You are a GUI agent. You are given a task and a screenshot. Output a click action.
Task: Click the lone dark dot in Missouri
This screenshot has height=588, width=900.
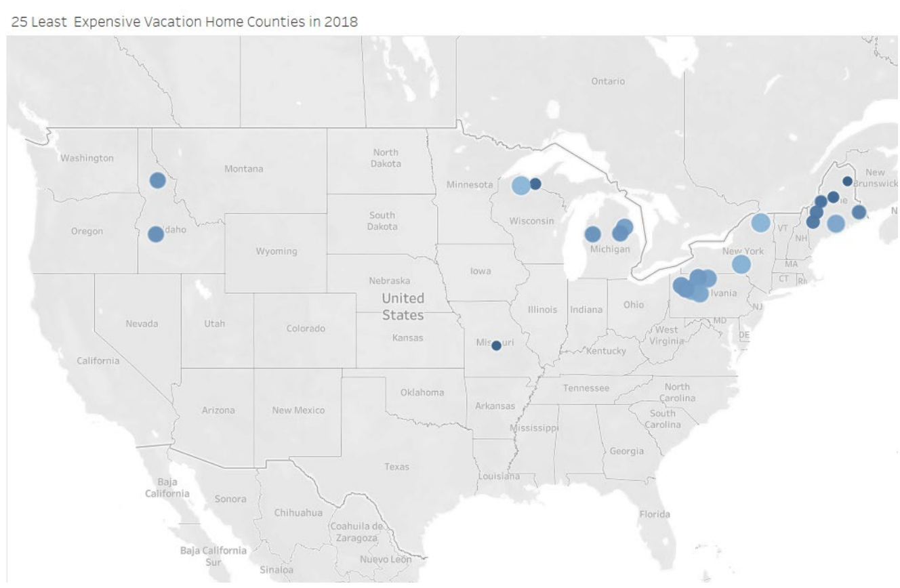pyautogui.click(x=496, y=345)
